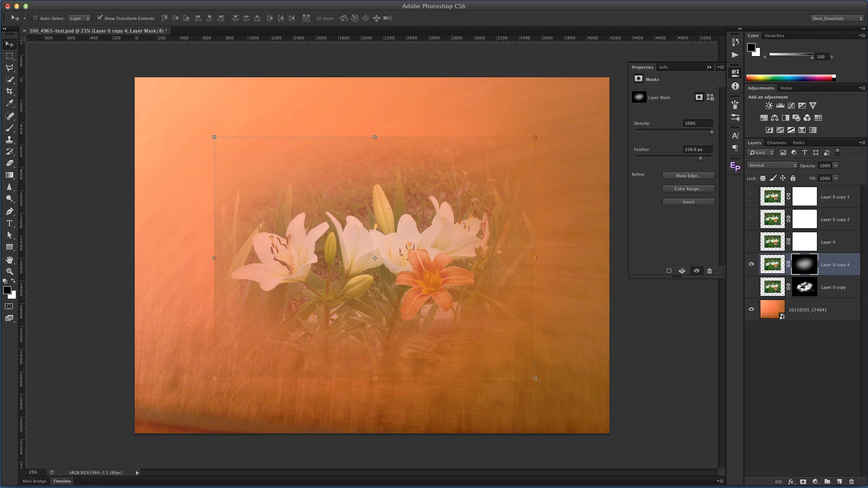Screen dimensions: 868x488
Task: Open the Dees_Essentials workspace dropdown
Action: (x=836, y=19)
